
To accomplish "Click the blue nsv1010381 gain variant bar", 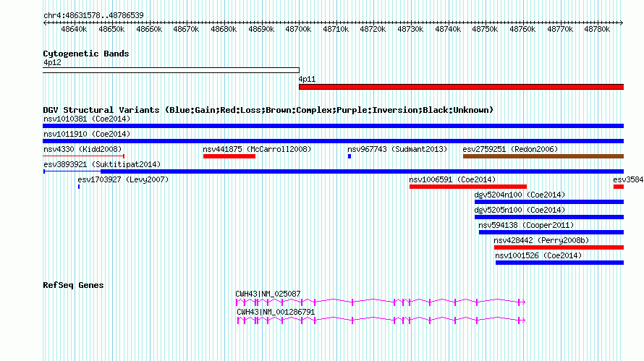I will click(x=334, y=126).
